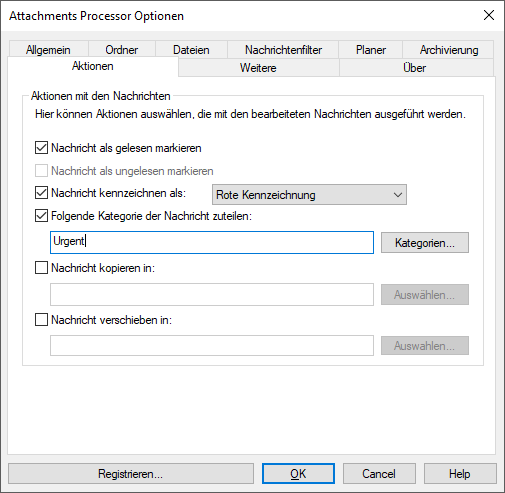Open the Ordner tab
The height and width of the screenshot is (493, 505).
(122, 50)
